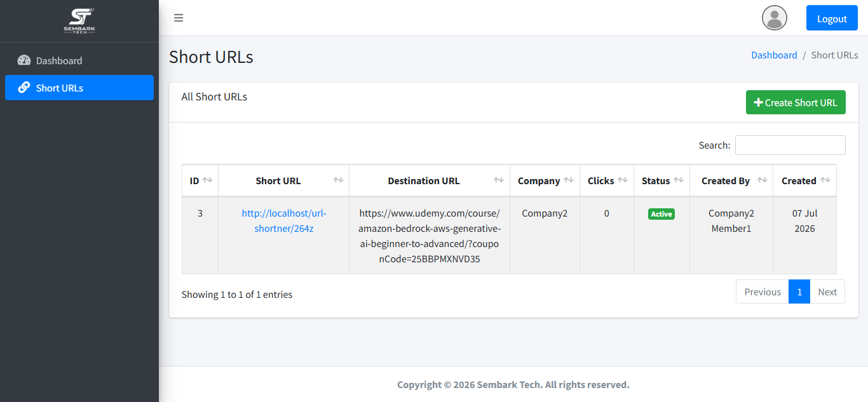
Task: Open the user avatar profile icon
Action: [x=775, y=18]
